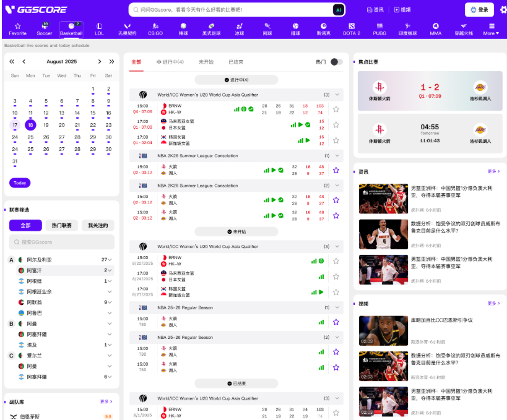Expand 阿尔及利亚 league list with 27 items
The height and width of the screenshot is (420, 507).
click(x=110, y=260)
